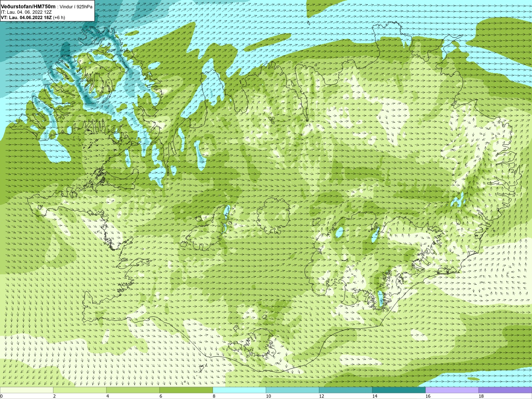This screenshot has height=399, width=532.
Task: Click the 6–8 dark green legend swatch
Action: click(x=186, y=390)
